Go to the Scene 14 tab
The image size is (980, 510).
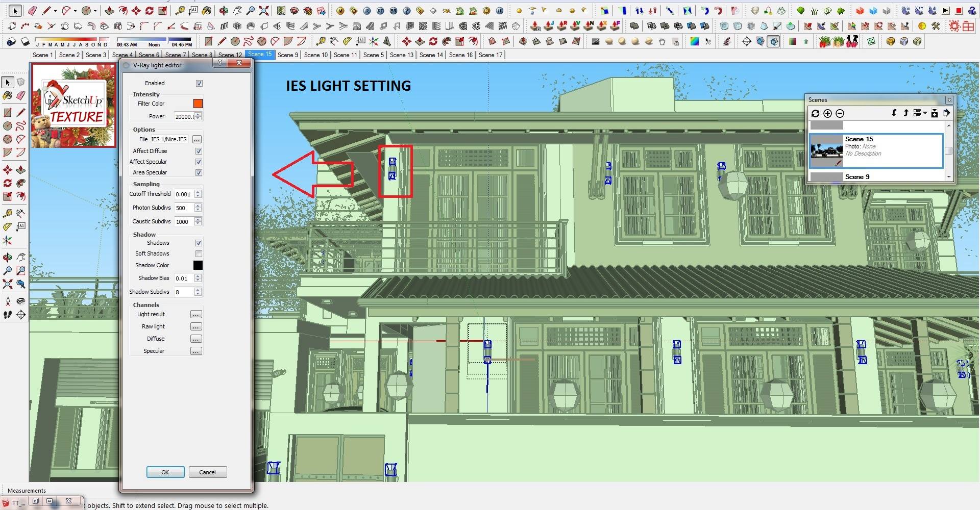coord(431,55)
